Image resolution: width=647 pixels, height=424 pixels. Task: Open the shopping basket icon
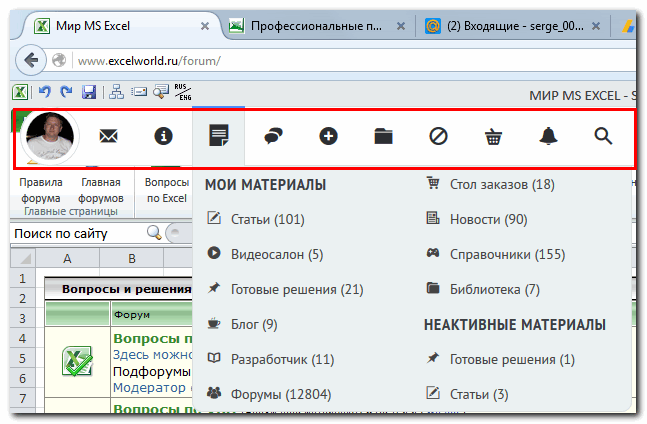(493, 137)
